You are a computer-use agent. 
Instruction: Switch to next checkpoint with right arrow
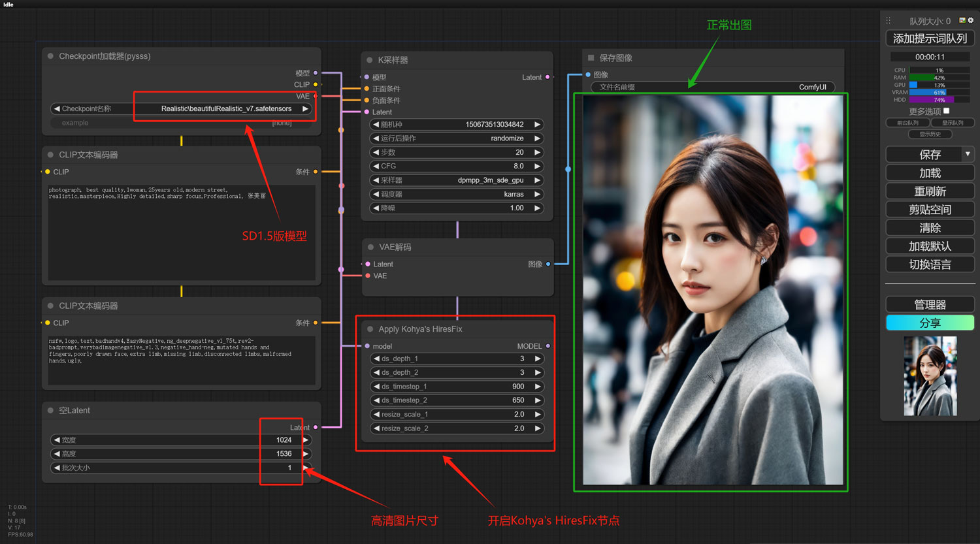point(305,108)
